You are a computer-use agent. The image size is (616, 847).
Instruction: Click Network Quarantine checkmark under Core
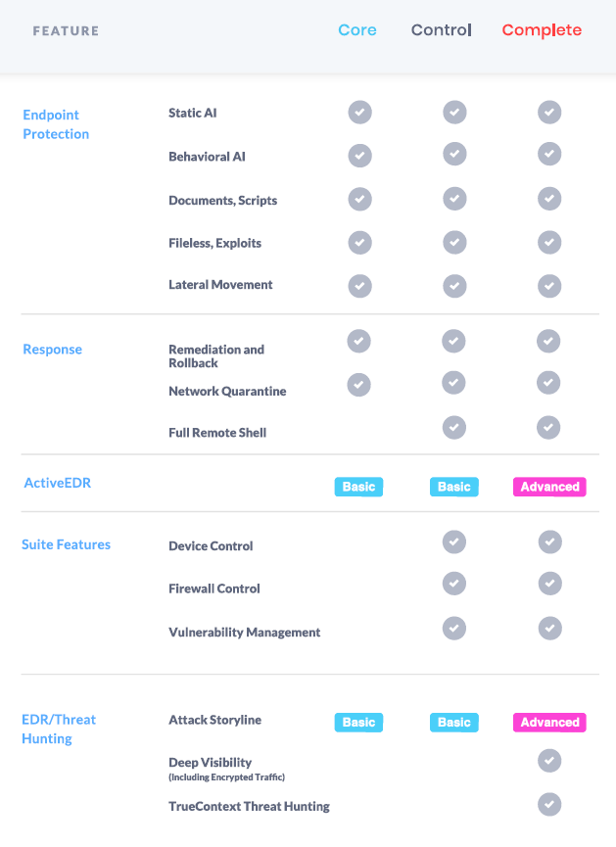coord(359,385)
